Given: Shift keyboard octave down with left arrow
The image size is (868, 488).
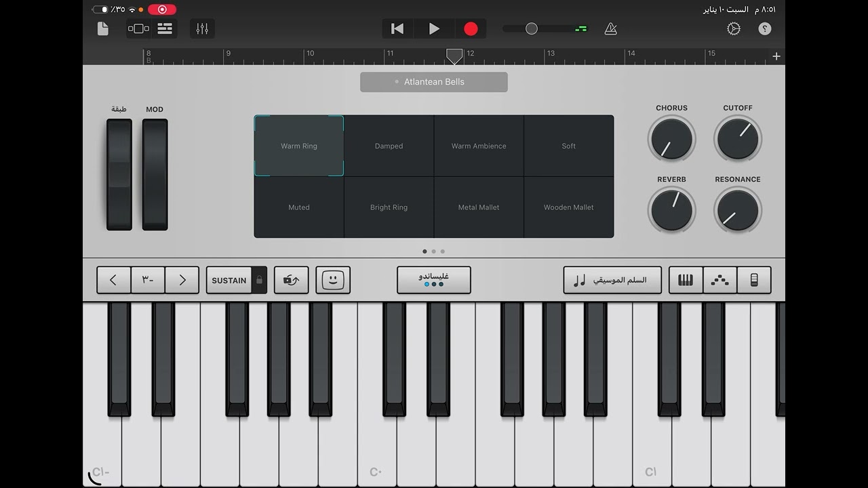Looking at the screenshot, I should tap(114, 280).
